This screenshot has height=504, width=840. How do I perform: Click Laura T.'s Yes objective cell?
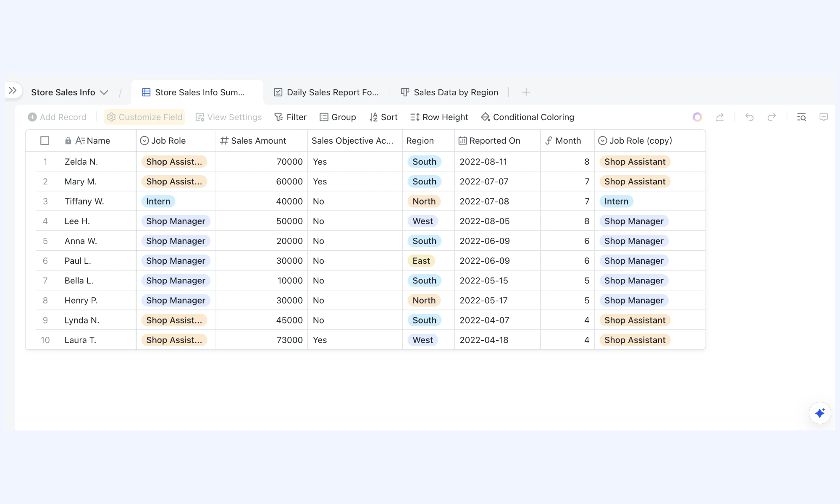click(x=355, y=340)
